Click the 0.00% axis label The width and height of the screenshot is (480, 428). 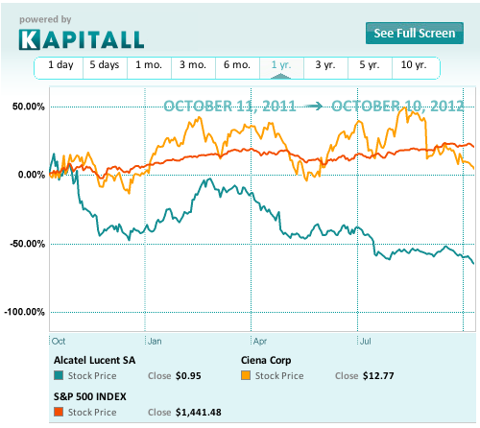point(31,175)
